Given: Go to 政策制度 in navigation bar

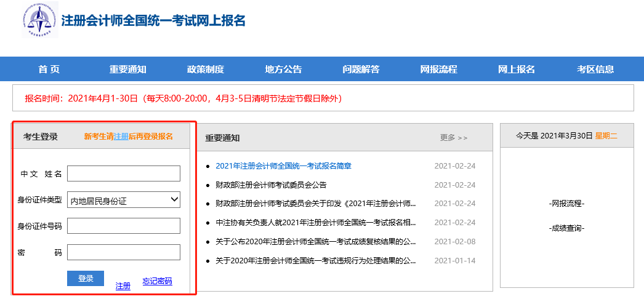Looking at the screenshot, I should click(x=205, y=69).
